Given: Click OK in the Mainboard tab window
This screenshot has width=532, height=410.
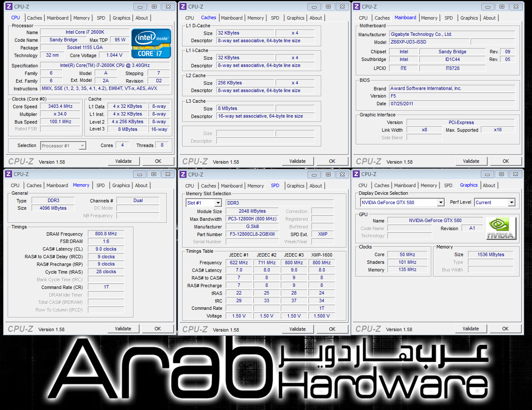Looking at the screenshot, I should click(506, 161).
